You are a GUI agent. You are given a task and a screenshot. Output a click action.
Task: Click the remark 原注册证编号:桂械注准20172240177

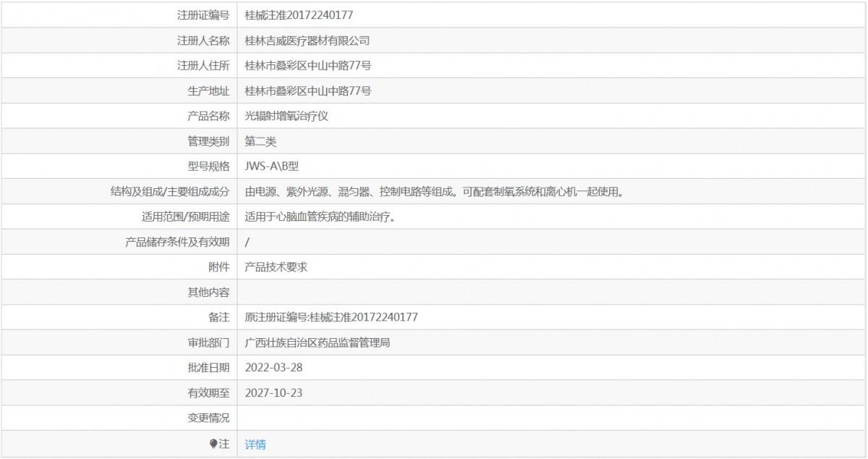[331, 317]
